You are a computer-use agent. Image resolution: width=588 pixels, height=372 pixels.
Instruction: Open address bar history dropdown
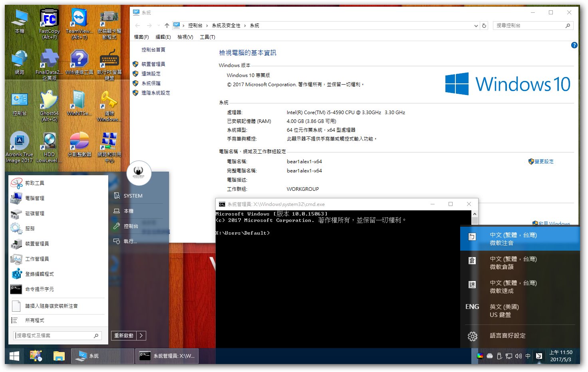(x=476, y=26)
